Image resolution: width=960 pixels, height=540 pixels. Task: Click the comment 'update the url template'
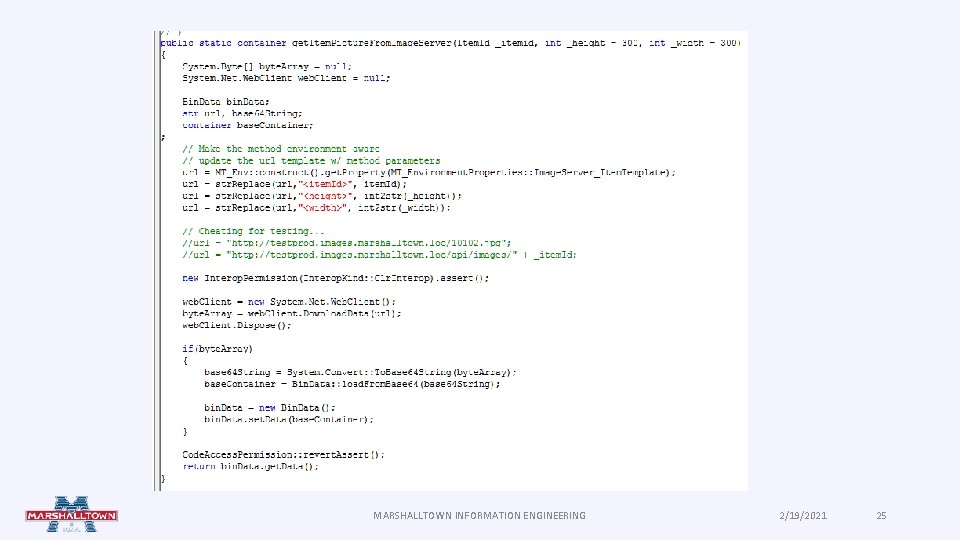coord(311,160)
